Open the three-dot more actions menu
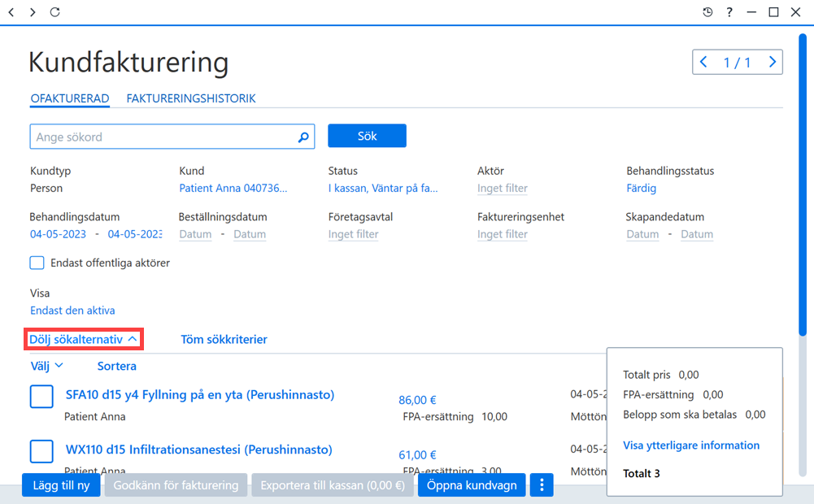This screenshot has width=814, height=504. point(542,484)
